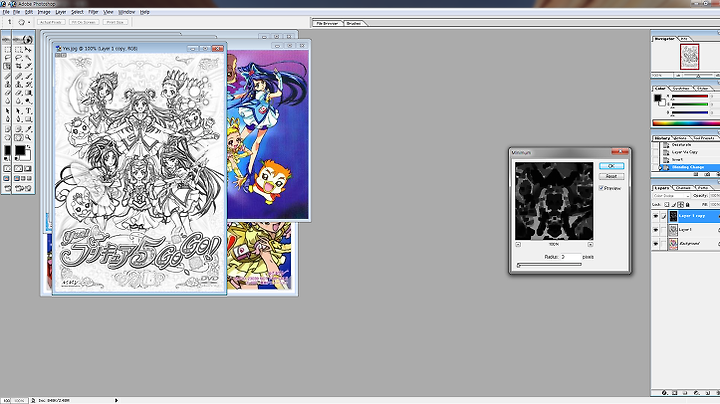Viewport: 720px width, 404px height.
Task: Select the Zoom magnifier tool
Action: point(28,137)
